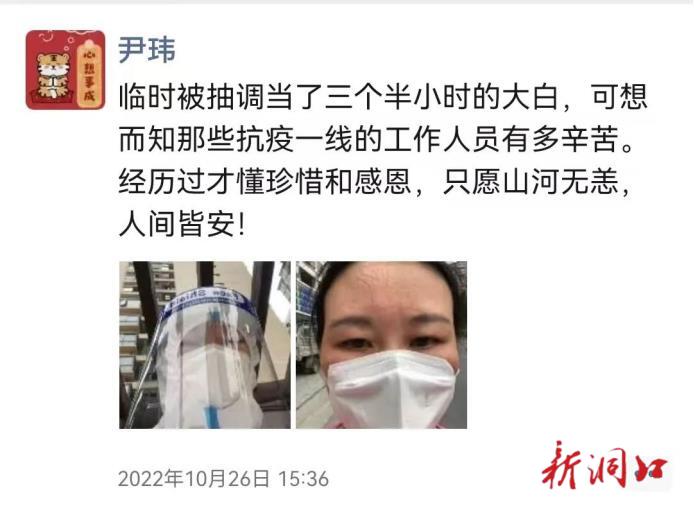Click the 2022年10月26日 15:36 timestamp
Screen dimensions: 694x521
tap(224, 479)
